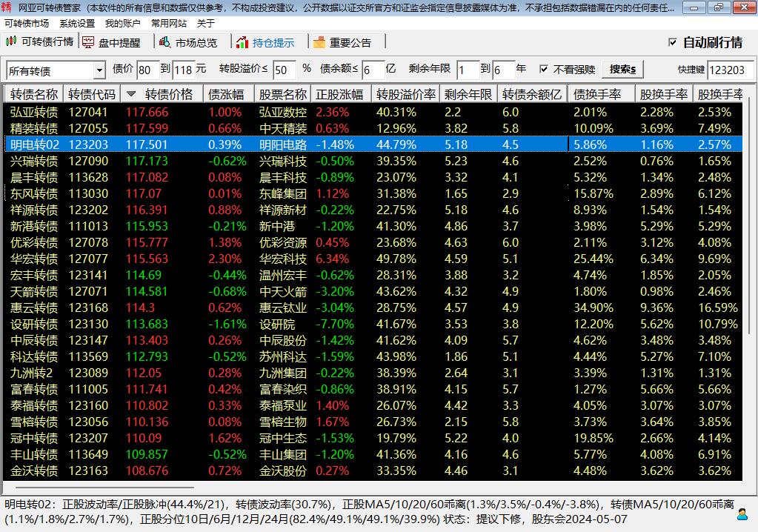
Task: Select the 精装转债 row
Action: 373,128
